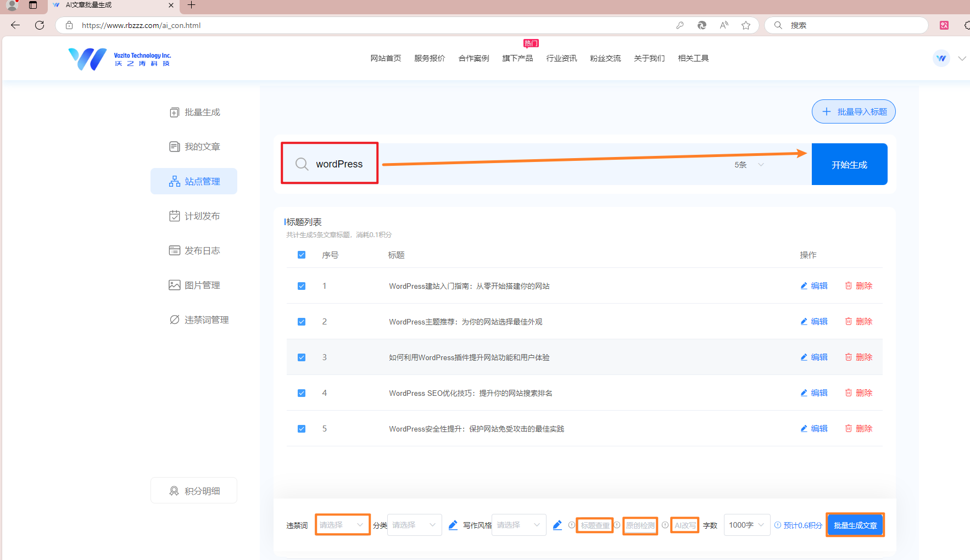Go back with browser back arrow

tap(15, 25)
